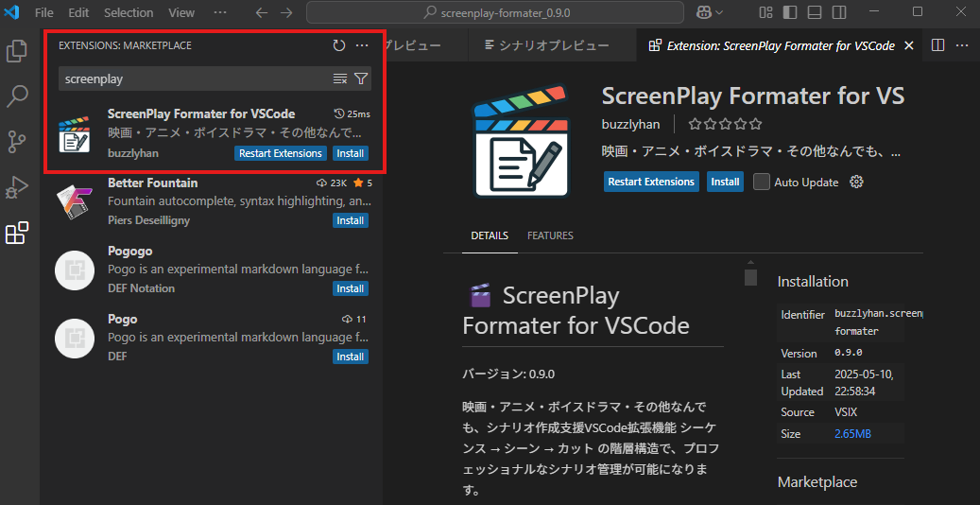This screenshot has height=505, width=980.
Task: Open the Search view in activity bar
Action: [17, 96]
